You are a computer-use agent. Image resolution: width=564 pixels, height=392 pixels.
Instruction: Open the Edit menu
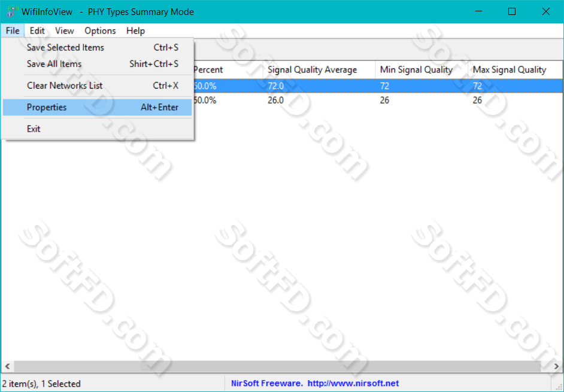(x=37, y=31)
